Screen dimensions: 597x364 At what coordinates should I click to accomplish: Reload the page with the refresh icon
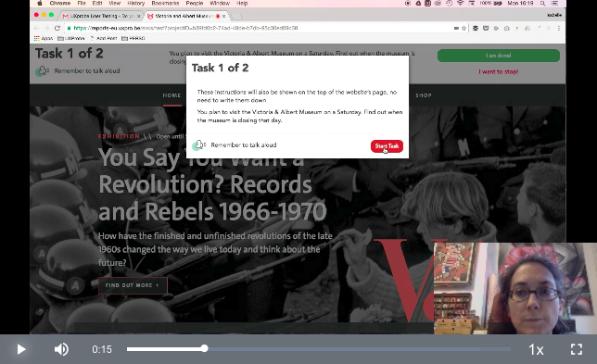point(57,28)
